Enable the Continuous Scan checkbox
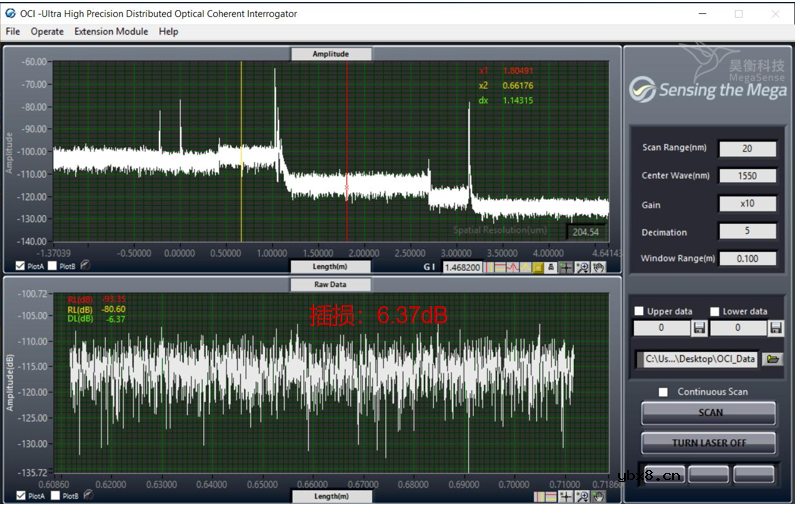 pos(663,392)
